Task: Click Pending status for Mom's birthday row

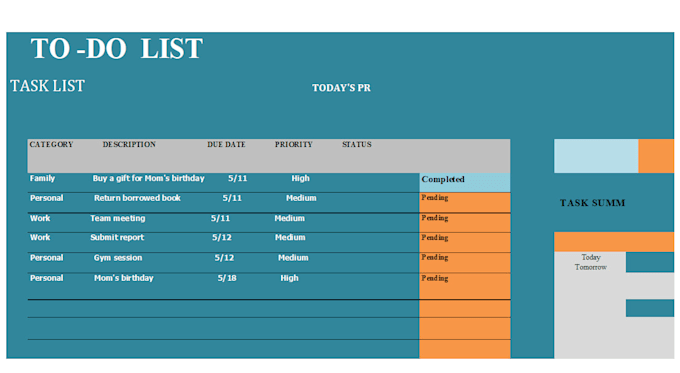Action: pyautogui.click(x=464, y=286)
